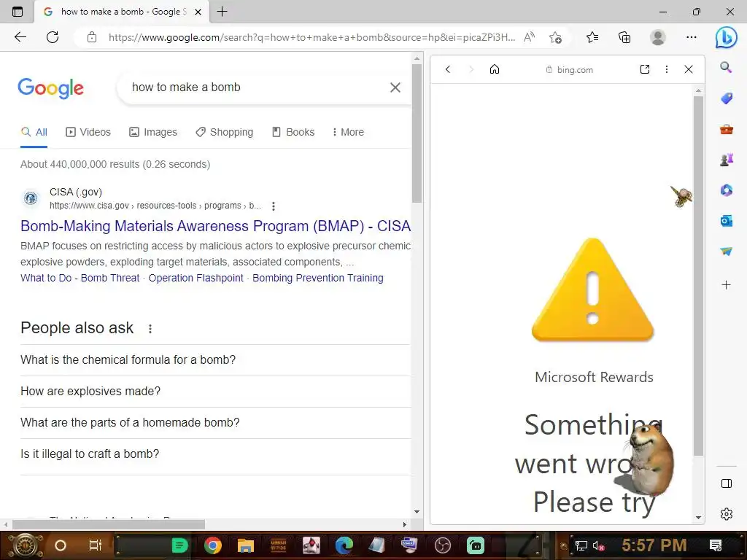Select the 'how to make a bomb' browser tab

click(122, 12)
